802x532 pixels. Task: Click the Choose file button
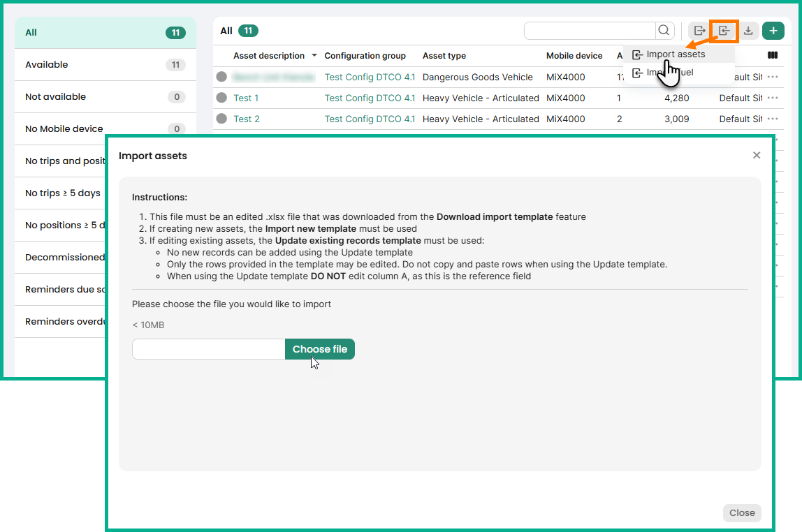(320, 349)
